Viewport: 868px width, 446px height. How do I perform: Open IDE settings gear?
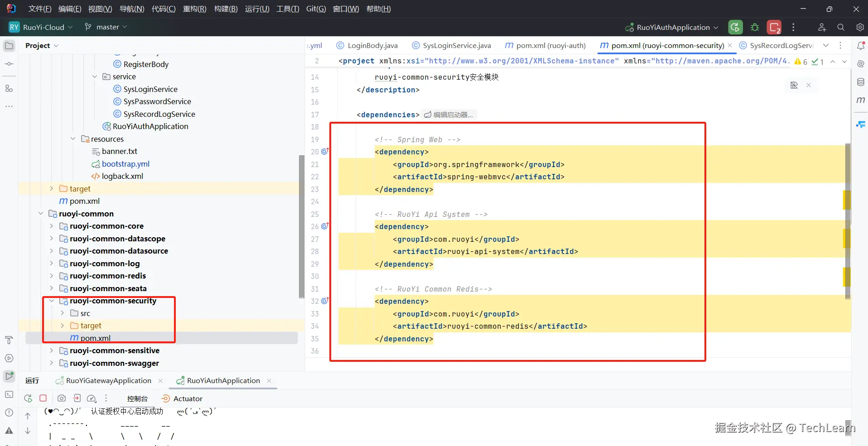[x=860, y=27]
